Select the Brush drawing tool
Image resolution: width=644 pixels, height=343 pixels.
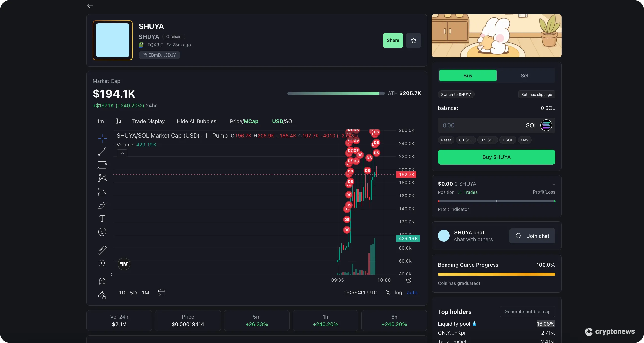[x=102, y=205]
